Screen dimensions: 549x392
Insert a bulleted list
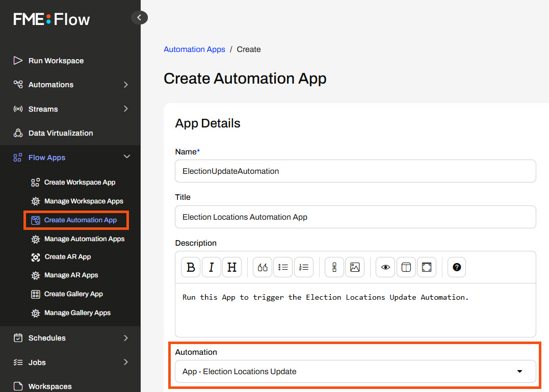[x=283, y=268]
